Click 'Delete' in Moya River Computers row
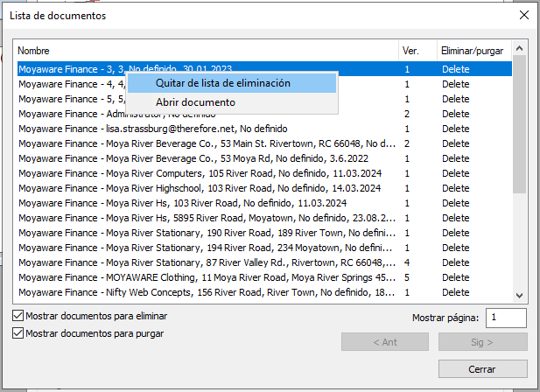This screenshot has height=392, width=540. 456,173
